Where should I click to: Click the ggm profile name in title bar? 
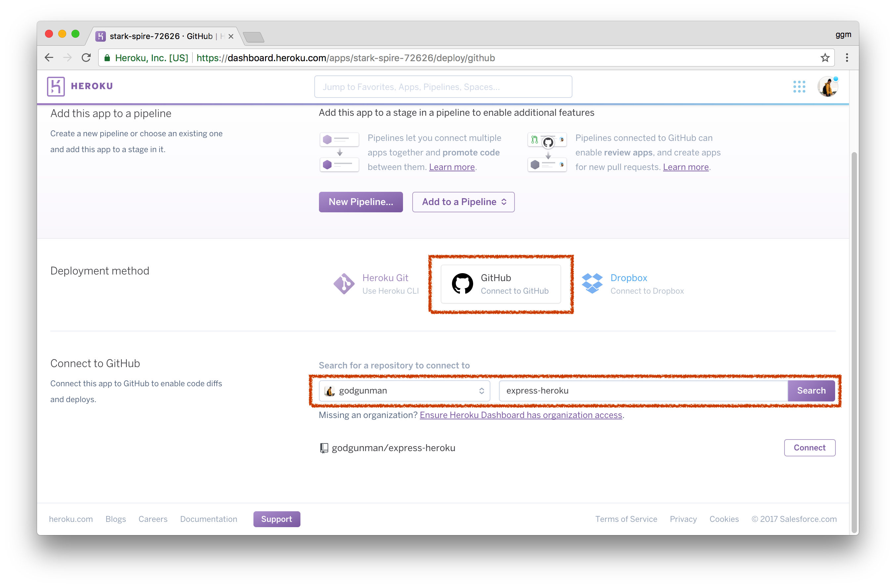tap(843, 35)
